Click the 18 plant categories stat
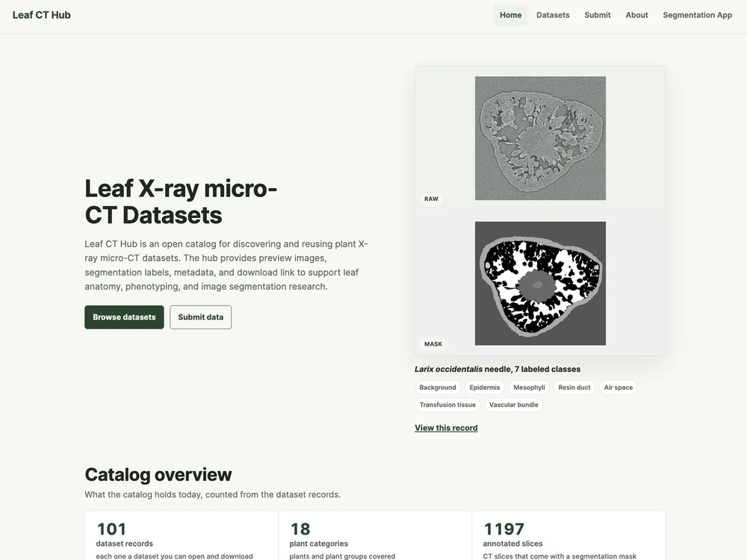Image resolution: width=747 pixels, height=560 pixels. point(375,535)
